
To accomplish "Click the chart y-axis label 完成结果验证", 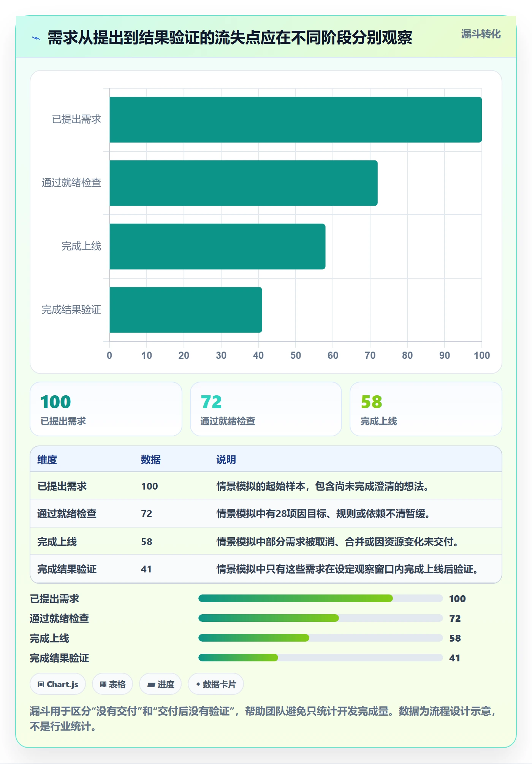I will [x=71, y=310].
